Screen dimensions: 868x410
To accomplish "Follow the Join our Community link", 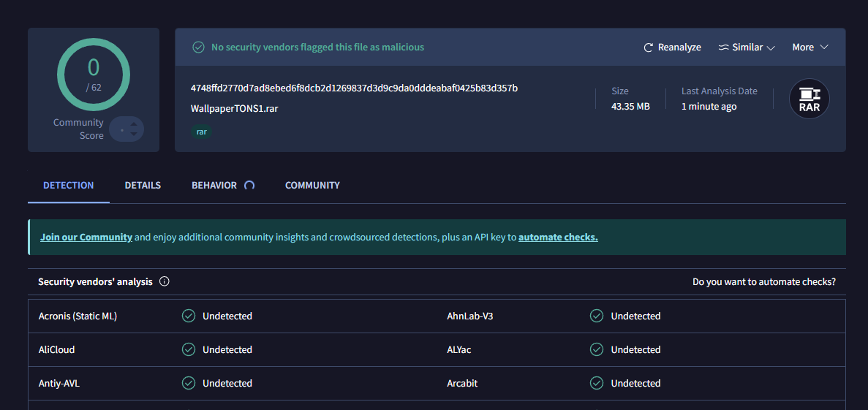I will pyautogui.click(x=86, y=238).
